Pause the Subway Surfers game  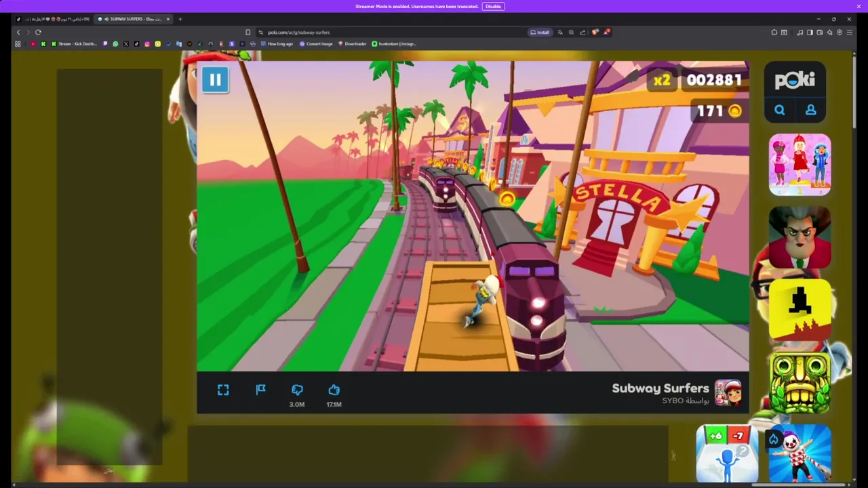215,80
